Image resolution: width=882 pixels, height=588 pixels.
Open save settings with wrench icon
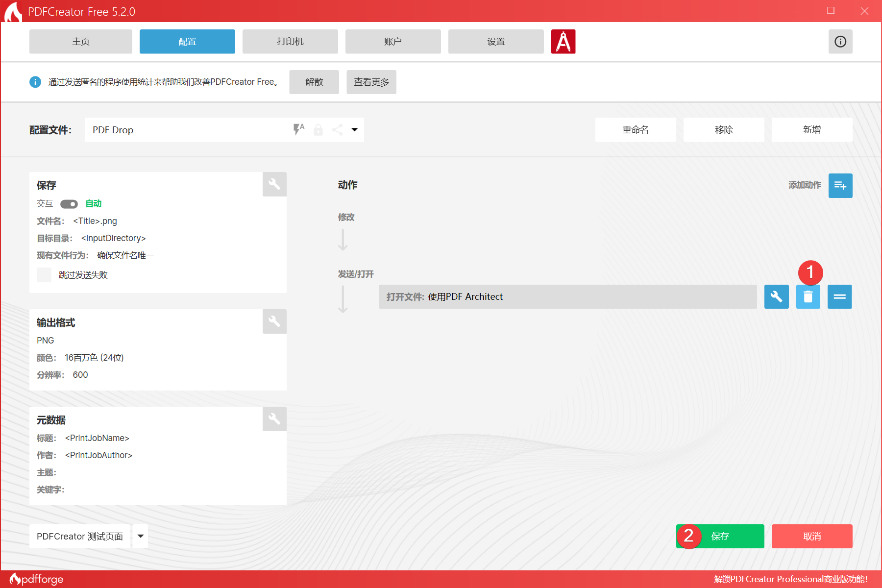pos(274,184)
